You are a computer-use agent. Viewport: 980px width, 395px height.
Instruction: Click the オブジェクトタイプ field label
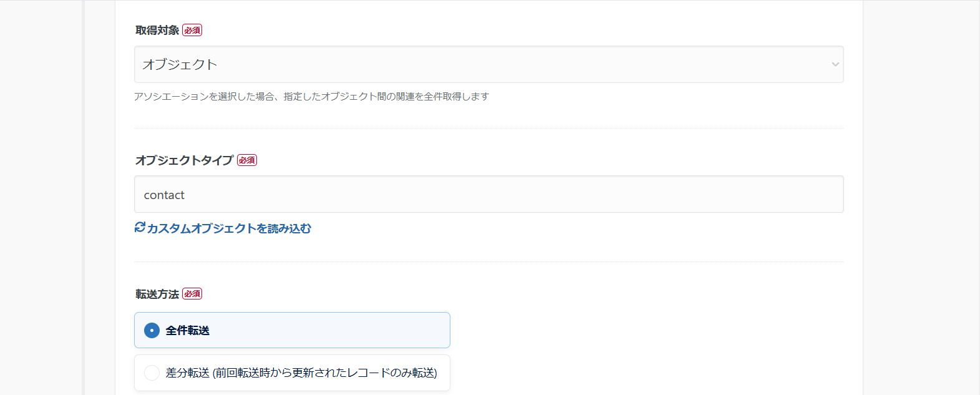pyautogui.click(x=184, y=160)
